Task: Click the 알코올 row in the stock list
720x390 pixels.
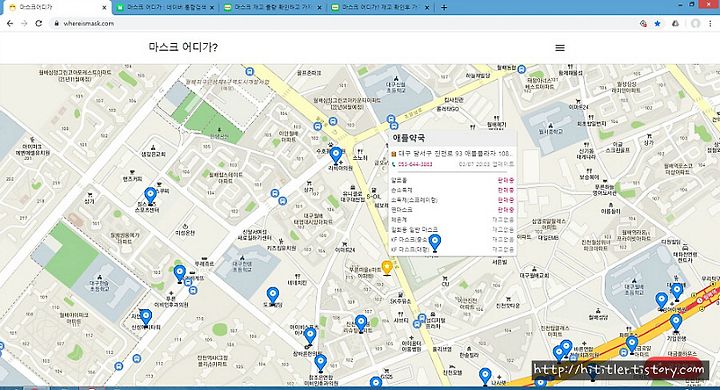Action: coord(452,180)
